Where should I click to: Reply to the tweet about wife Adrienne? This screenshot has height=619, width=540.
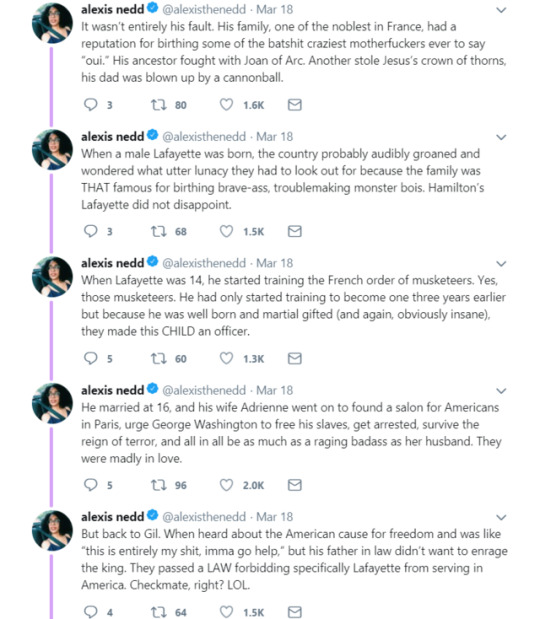(x=91, y=485)
